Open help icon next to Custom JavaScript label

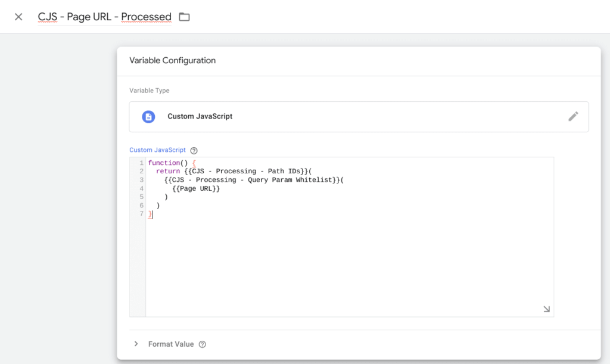coord(194,151)
